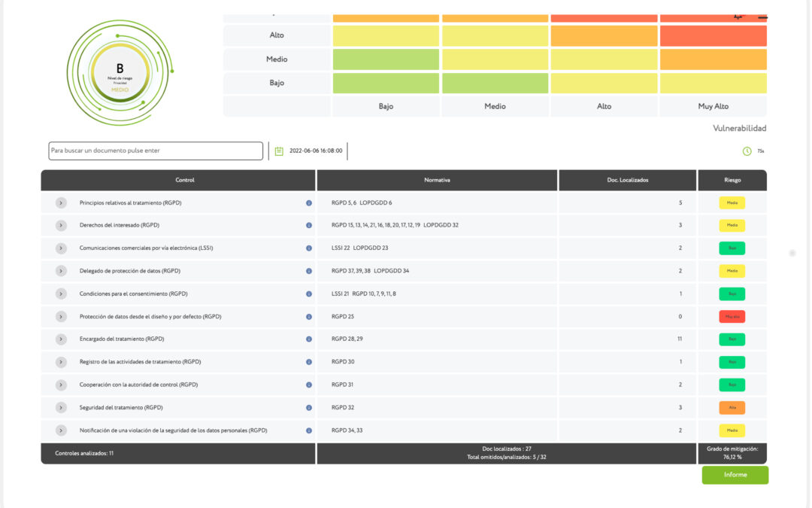Viewport: 812px width, 508px height.
Task: Expand Cooperación con la autoridad de control
Action: click(61, 385)
